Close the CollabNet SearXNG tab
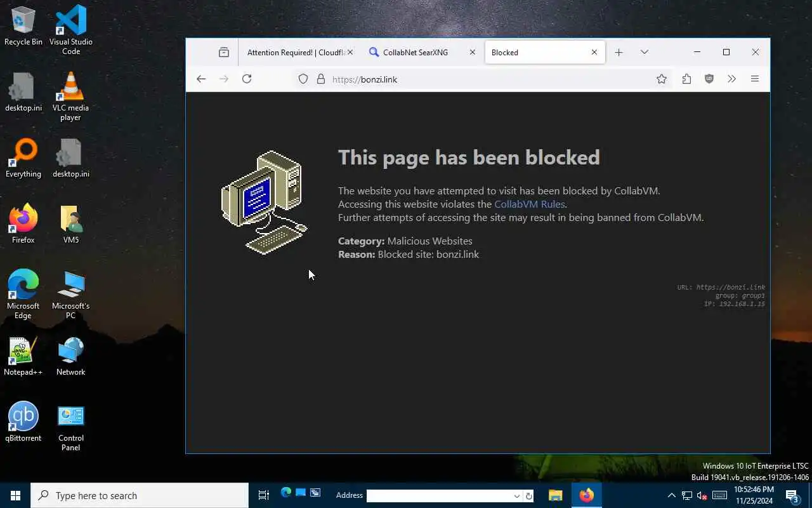 coord(472,53)
